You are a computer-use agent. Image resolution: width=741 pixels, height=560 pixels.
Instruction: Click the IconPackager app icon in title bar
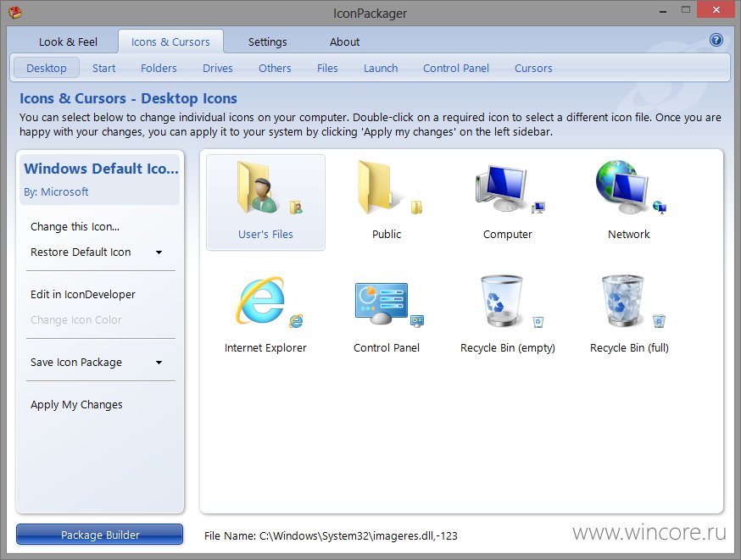click(x=15, y=12)
